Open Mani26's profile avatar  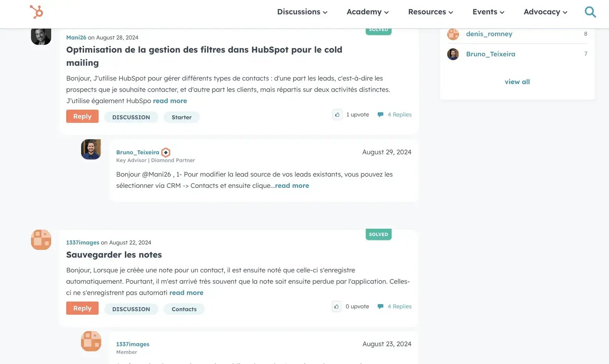pos(41,36)
